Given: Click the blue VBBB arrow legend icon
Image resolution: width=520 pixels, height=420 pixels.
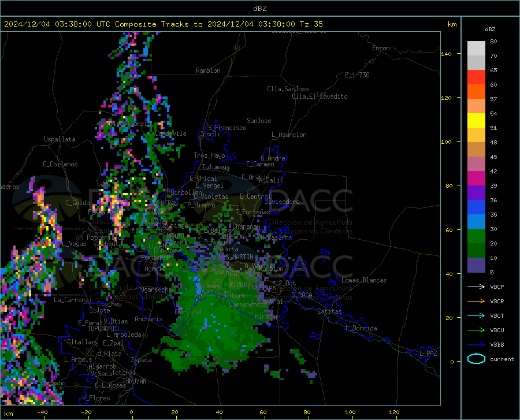Looking at the screenshot, I should (476, 345).
